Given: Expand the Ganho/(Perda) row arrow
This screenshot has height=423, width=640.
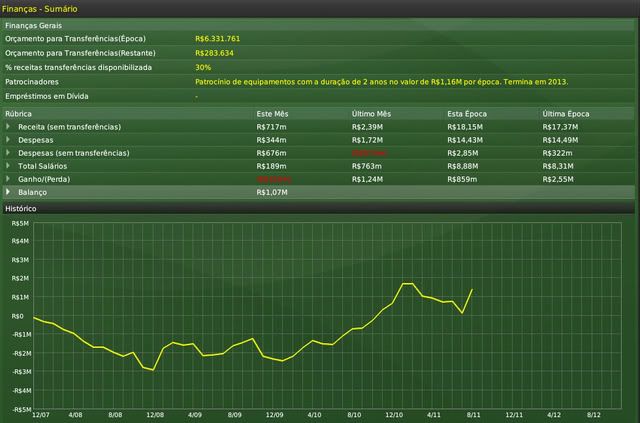Looking at the screenshot, I should [9, 178].
